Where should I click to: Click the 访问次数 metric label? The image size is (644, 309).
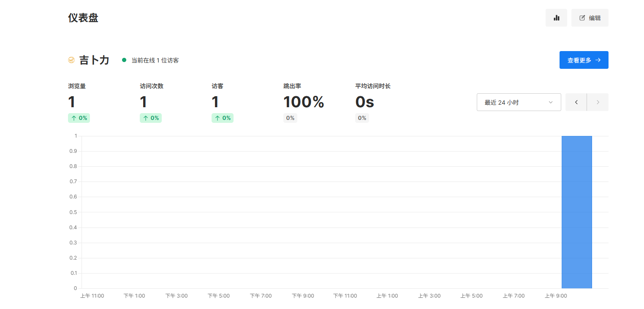click(x=152, y=86)
